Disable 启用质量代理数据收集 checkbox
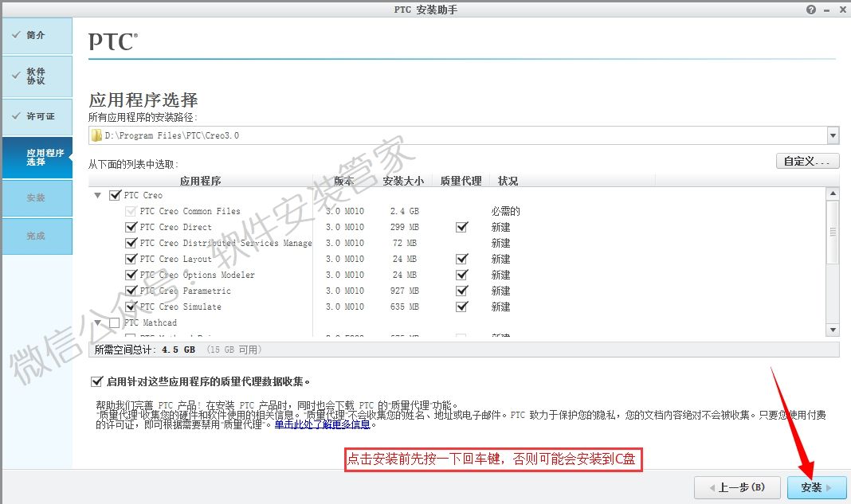Image resolution: width=851 pixels, height=504 pixels. (x=96, y=381)
